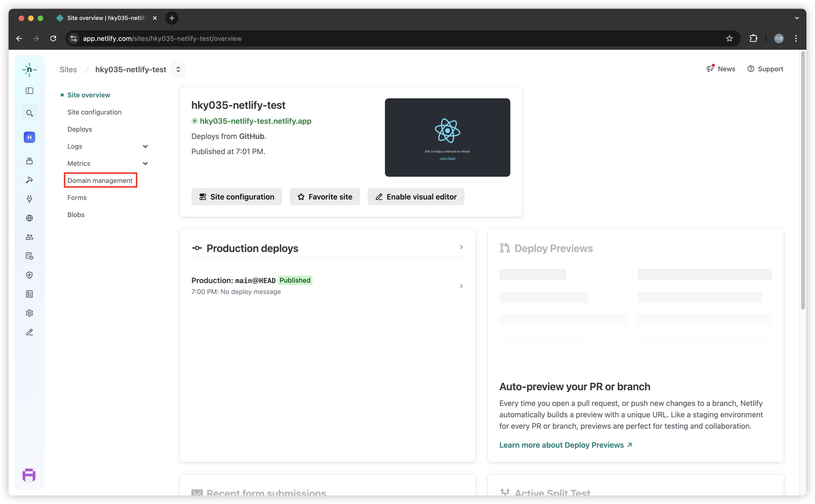Open a new browser tab
Viewport: 815px width, 504px height.
click(x=172, y=18)
